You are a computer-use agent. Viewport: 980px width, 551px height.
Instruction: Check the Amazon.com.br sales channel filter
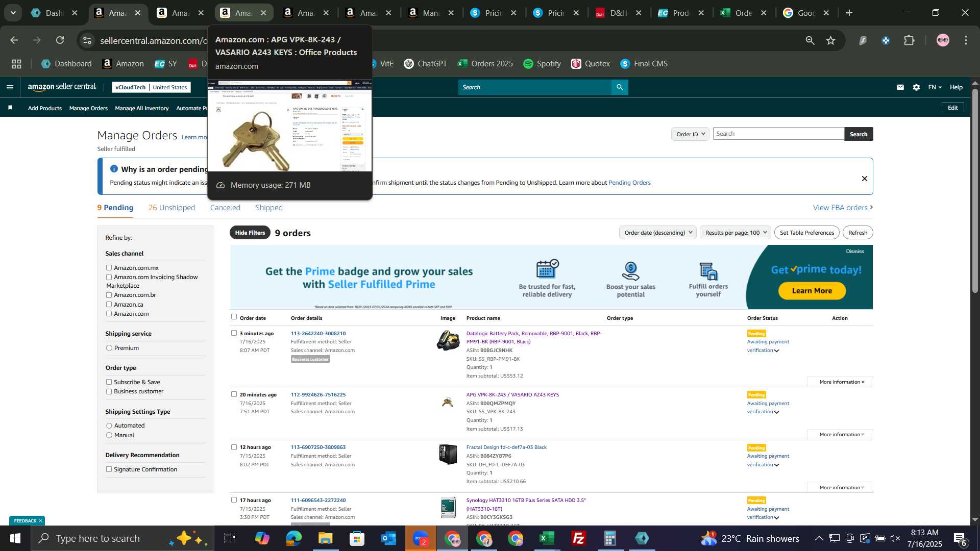[109, 295]
